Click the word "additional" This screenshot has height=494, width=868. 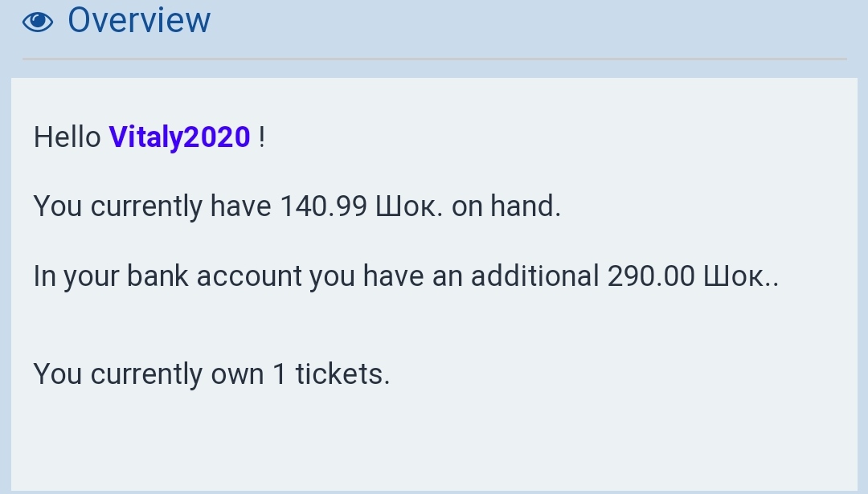pos(534,277)
